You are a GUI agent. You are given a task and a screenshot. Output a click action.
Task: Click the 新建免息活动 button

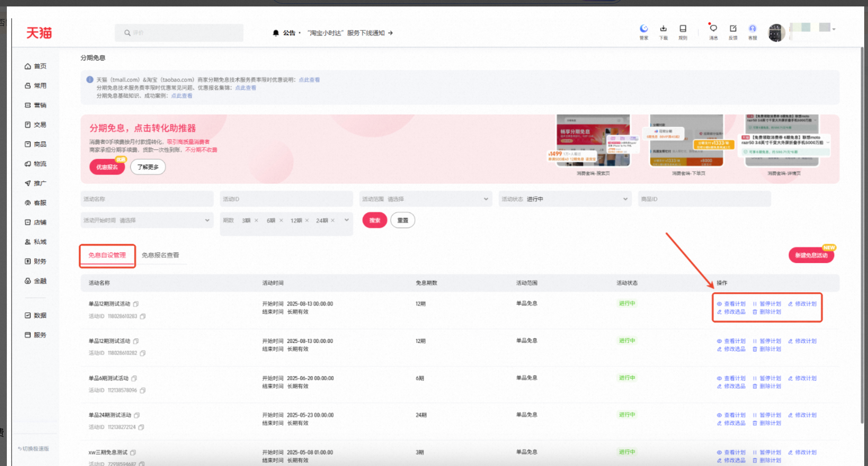point(811,255)
